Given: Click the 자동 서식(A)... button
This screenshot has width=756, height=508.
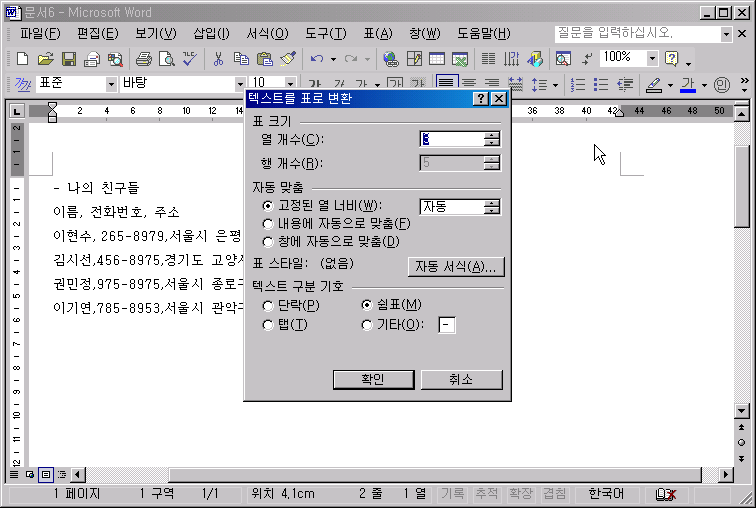Looking at the screenshot, I should 456,266.
